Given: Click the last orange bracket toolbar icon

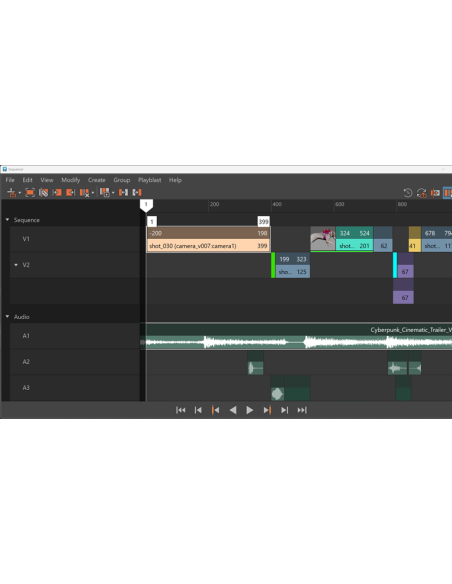Looking at the screenshot, I should [x=137, y=193].
